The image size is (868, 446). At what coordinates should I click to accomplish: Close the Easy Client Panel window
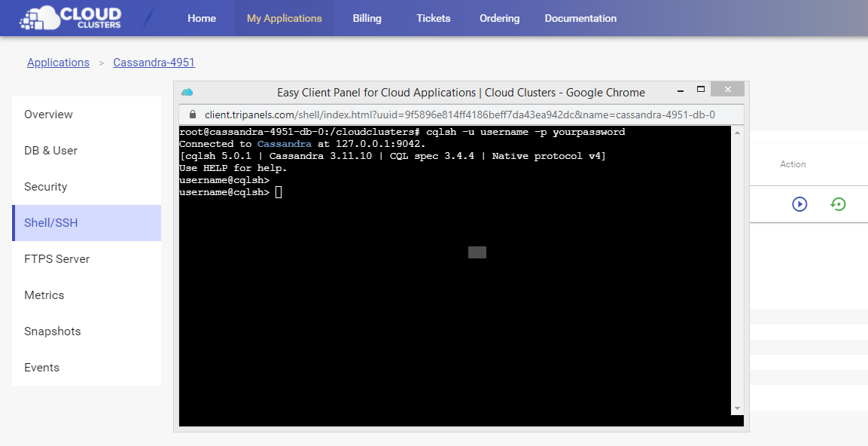[727, 89]
